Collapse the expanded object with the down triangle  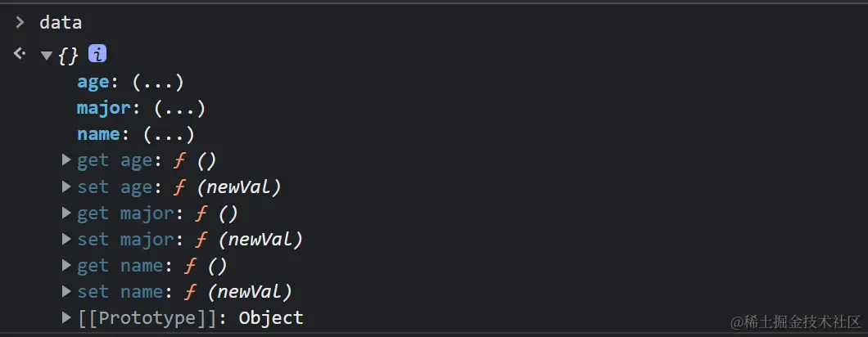pos(47,56)
